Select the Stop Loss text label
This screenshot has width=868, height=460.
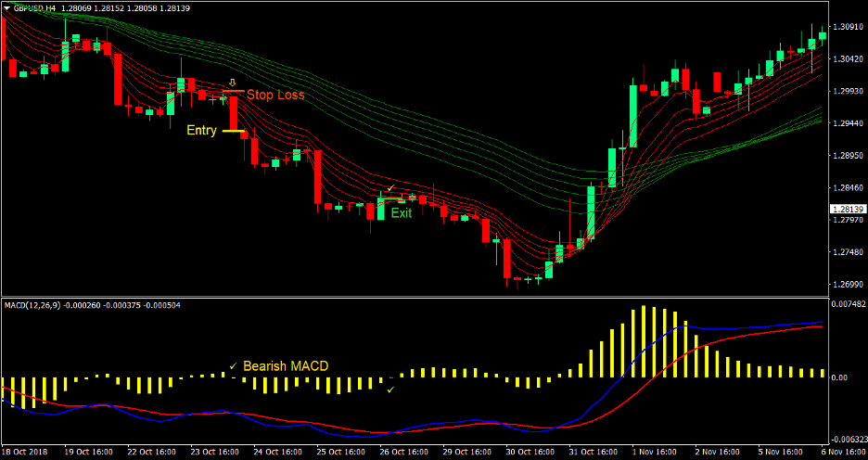coord(275,95)
